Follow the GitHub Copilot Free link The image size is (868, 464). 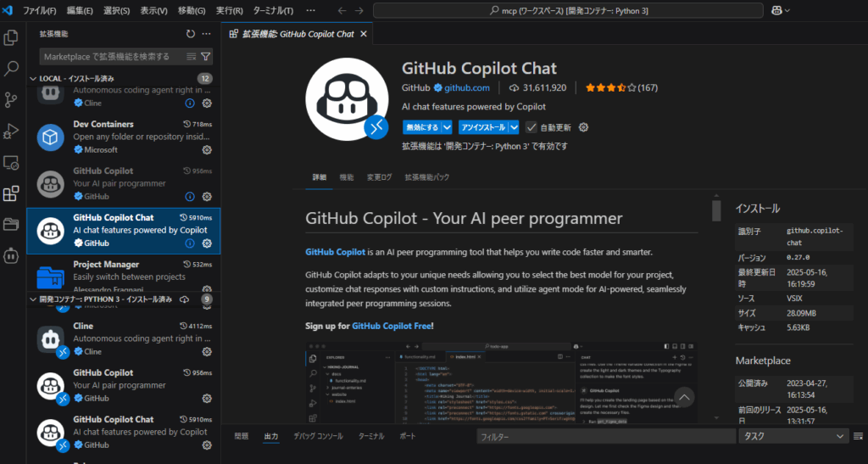click(392, 326)
